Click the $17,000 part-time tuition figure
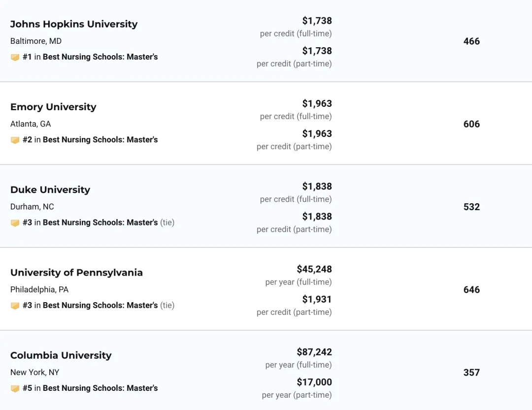Screen dimensions: 532x410 coord(314,382)
